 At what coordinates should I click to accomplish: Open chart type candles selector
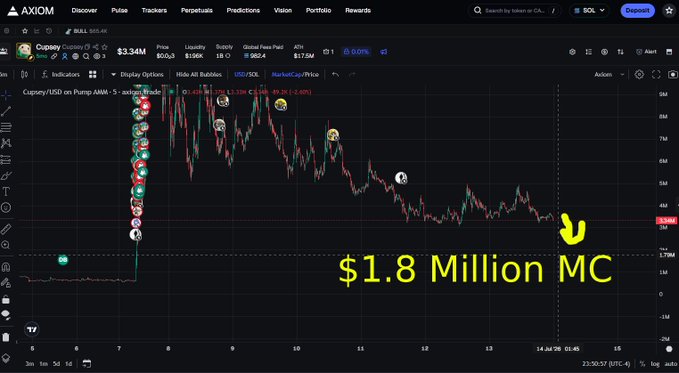tap(24, 75)
